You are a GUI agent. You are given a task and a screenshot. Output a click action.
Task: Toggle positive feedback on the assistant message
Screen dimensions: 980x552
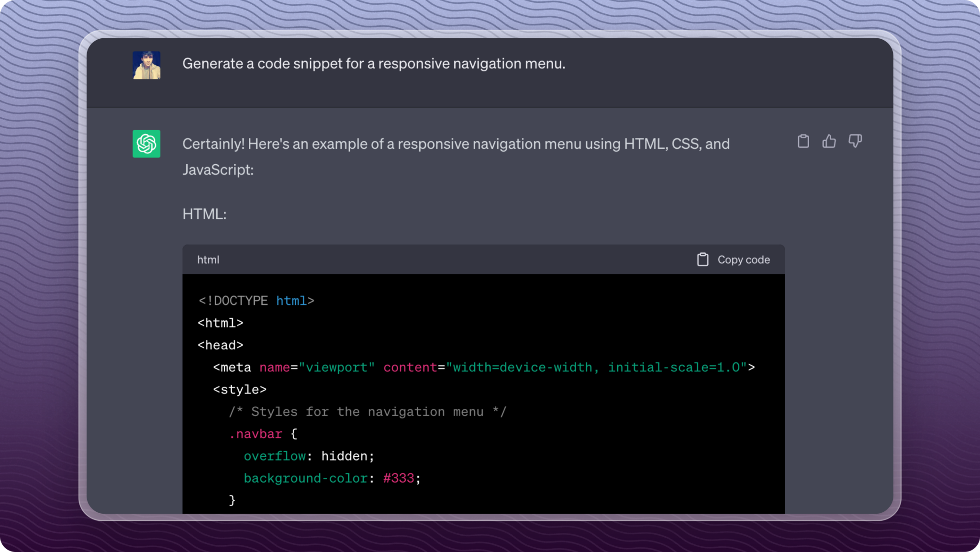pyautogui.click(x=829, y=141)
